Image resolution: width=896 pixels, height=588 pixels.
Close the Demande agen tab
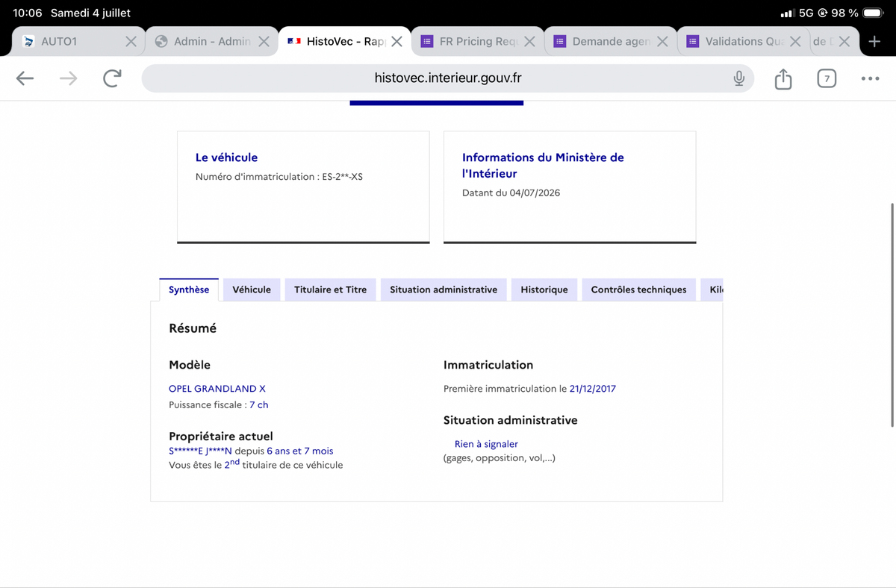(662, 42)
